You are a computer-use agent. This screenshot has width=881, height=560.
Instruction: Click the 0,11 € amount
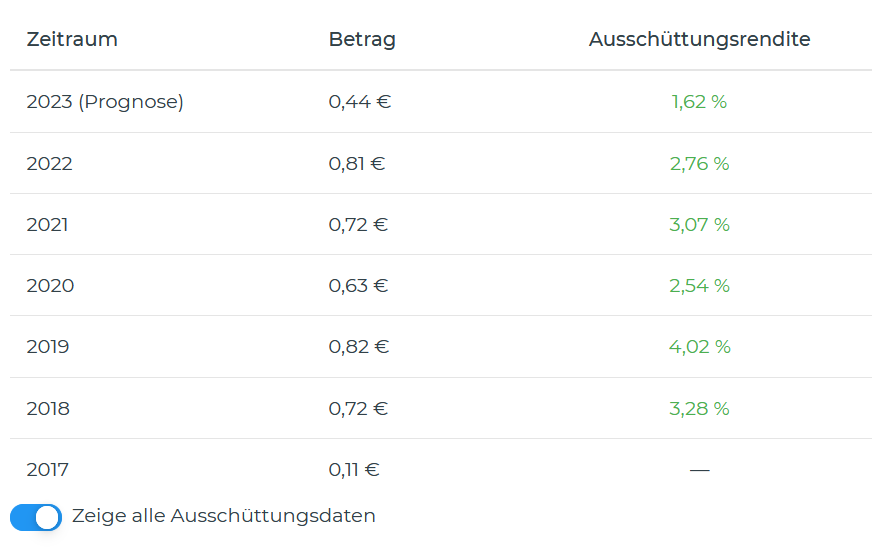pos(354,470)
